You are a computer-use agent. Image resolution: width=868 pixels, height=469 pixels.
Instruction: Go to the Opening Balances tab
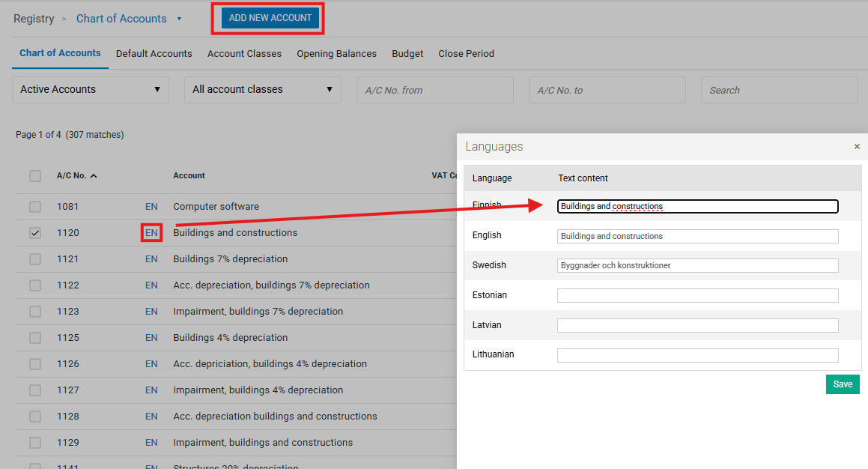(336, 54)
